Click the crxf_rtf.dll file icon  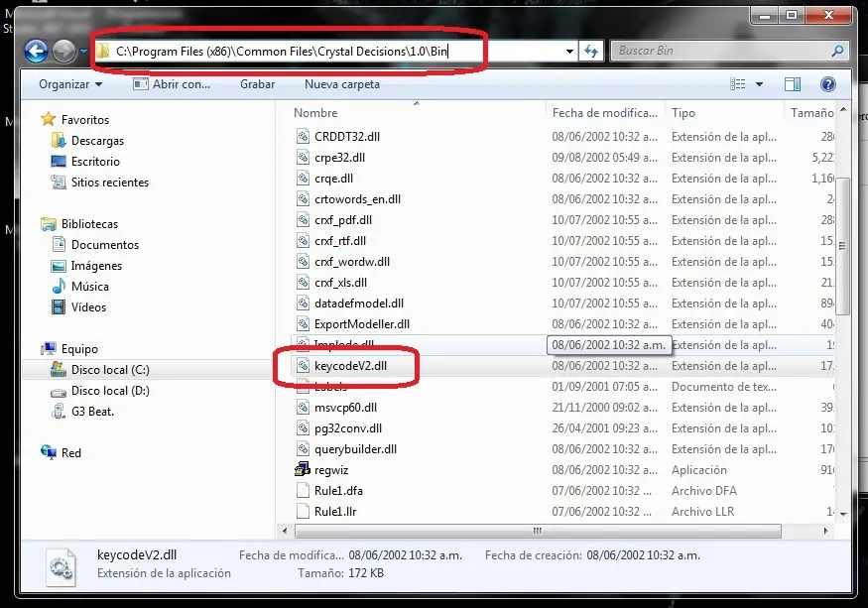pos(303,241)
